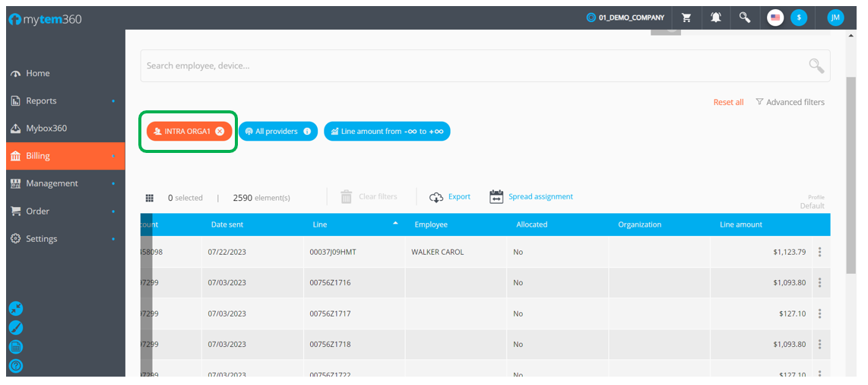The image size is (868, 385).
Task: Open the notifications bell
Action: coord(716,17)
